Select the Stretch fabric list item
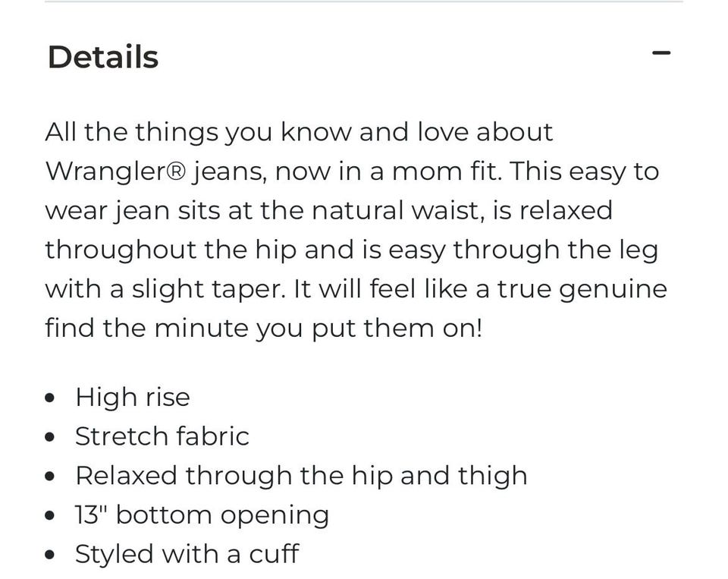728x579 pixels. 162,437
